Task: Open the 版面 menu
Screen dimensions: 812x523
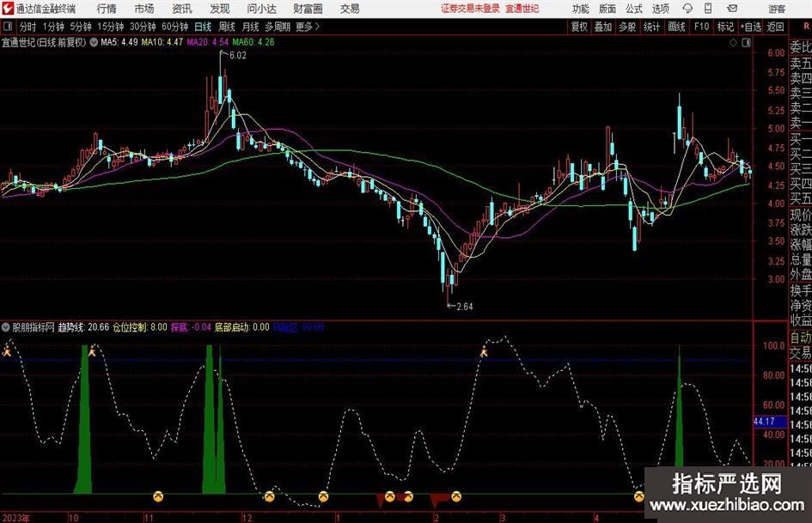Action: tap(607, 9)
